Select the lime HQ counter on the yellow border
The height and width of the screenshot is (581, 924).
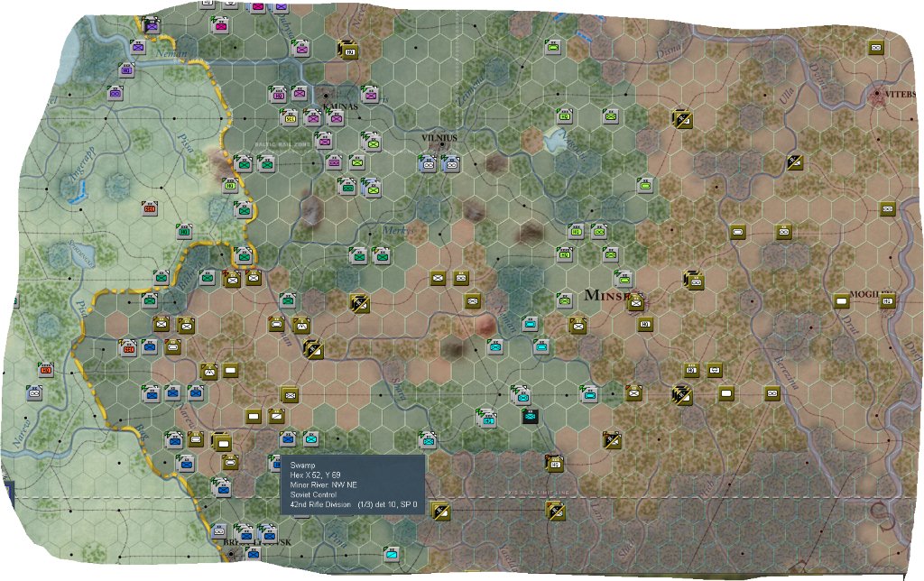(230, 186)
